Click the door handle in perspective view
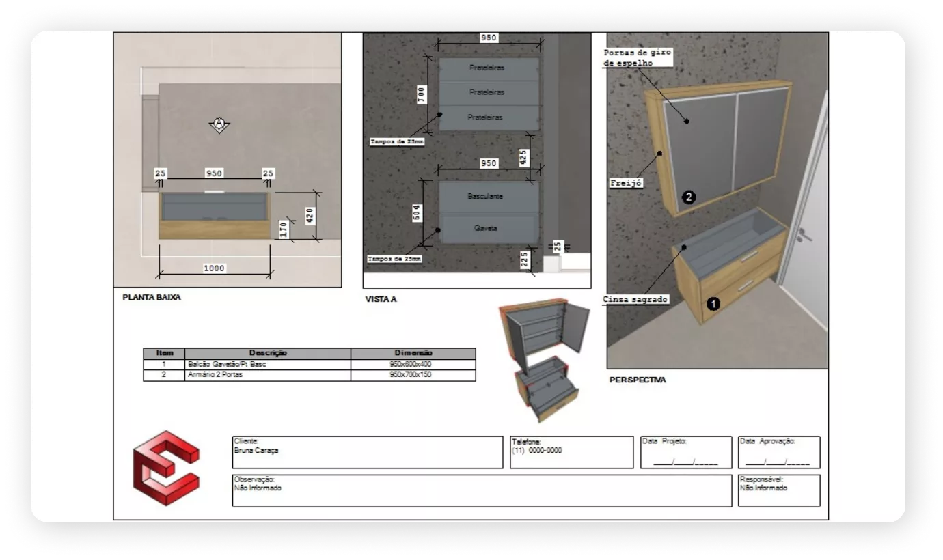The image size is (943, 560). click(x=804, y=235)
